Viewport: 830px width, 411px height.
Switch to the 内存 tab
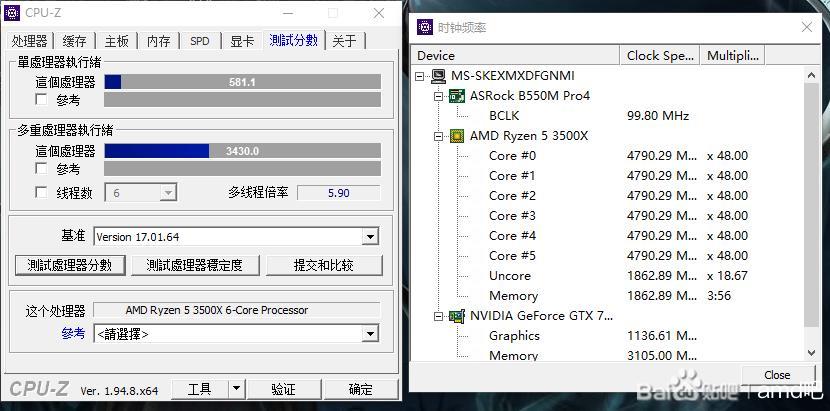159,41
